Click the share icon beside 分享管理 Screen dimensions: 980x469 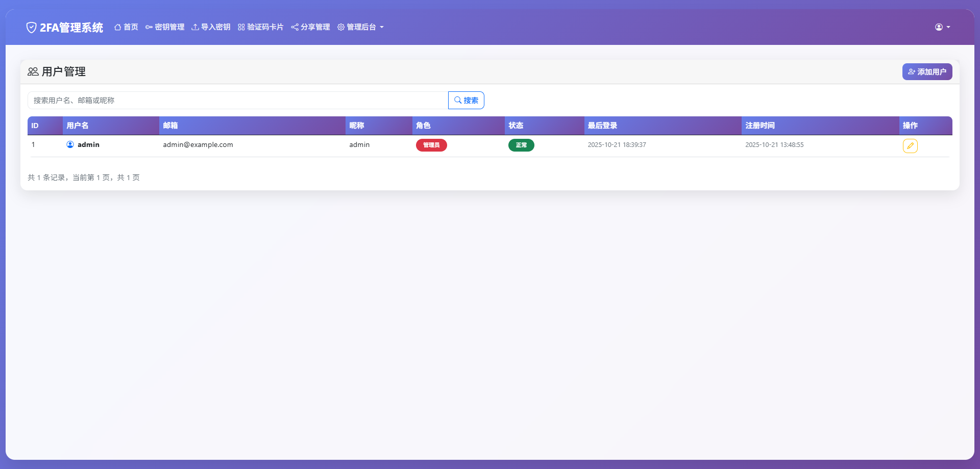(295, 27)
